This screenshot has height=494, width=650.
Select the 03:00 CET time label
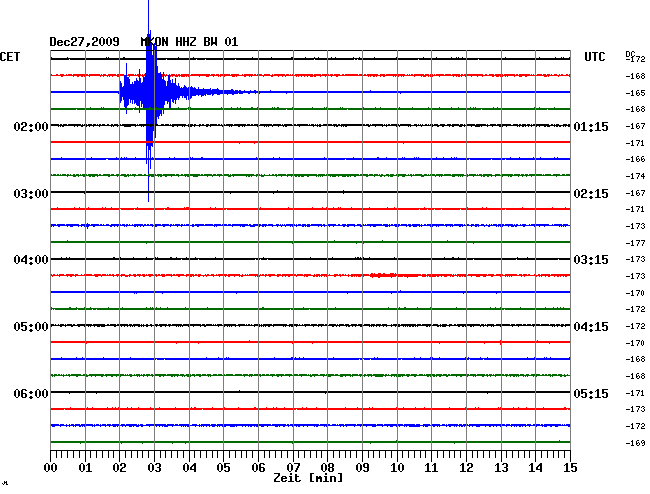(x=31, y=194)
